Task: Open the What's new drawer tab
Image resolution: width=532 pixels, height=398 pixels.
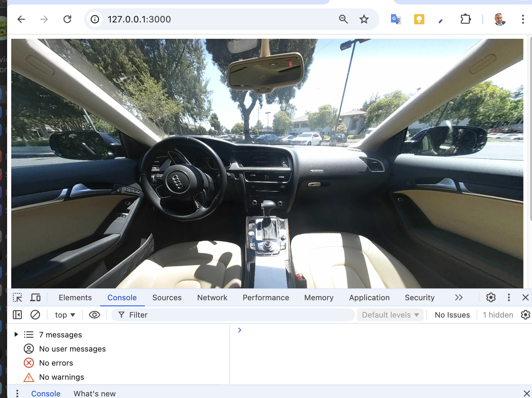Action: pos(95,394)
